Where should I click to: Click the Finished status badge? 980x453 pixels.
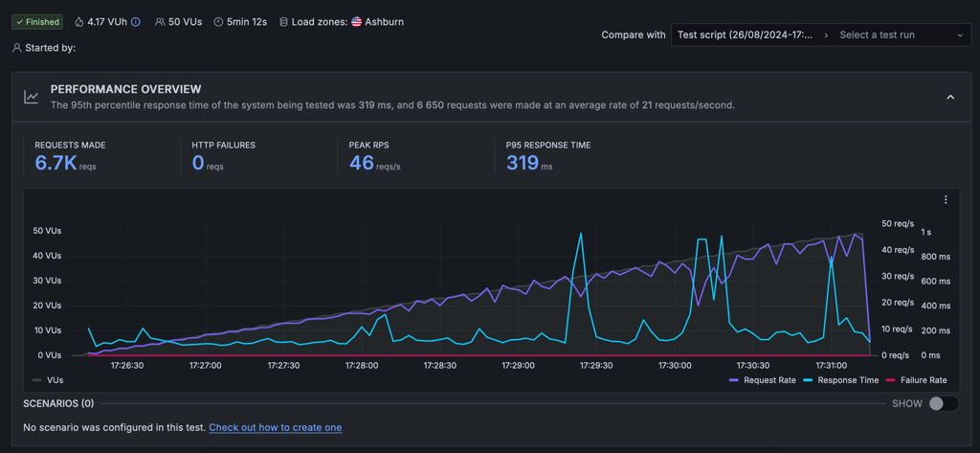click(x=36, y=22)
